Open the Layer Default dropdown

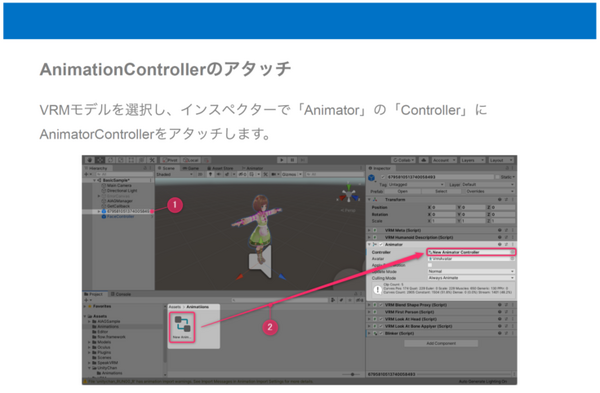click(x=488, y=184)
